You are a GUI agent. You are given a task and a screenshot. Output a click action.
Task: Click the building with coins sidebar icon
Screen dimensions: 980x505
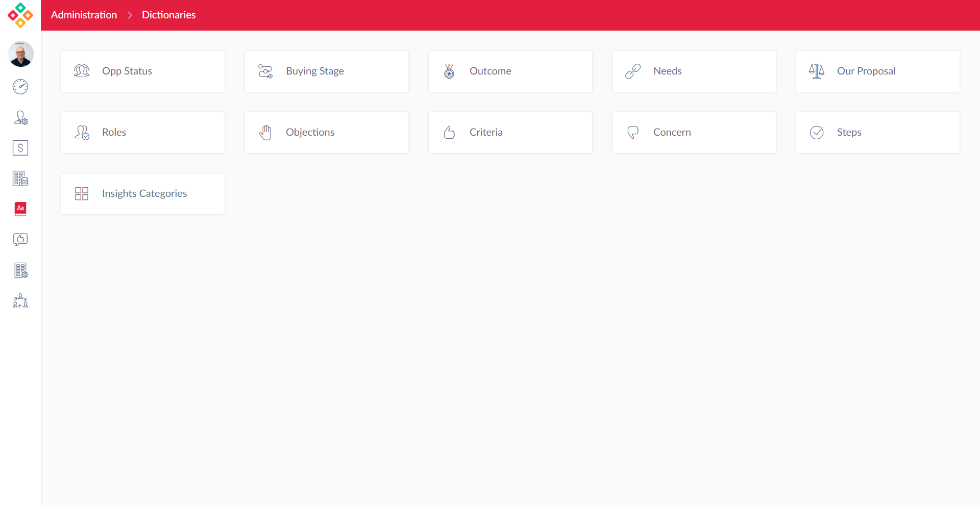click(20, 179)
